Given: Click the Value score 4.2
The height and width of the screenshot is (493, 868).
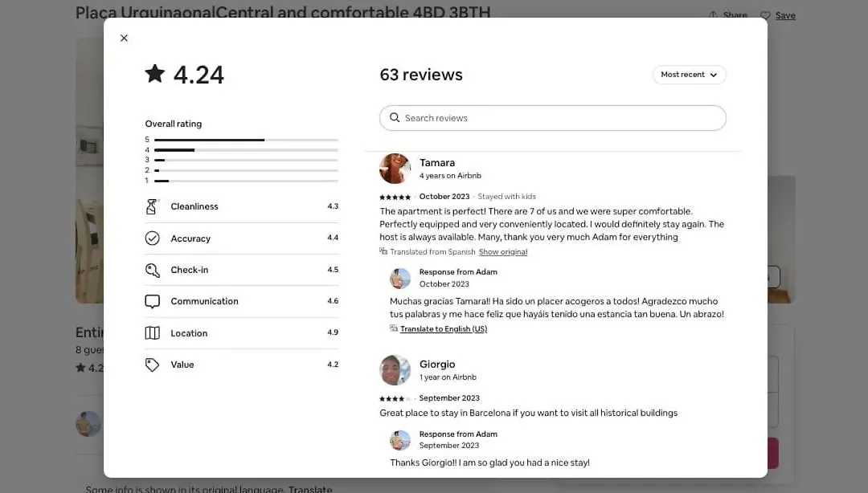Looking at the screenshot, I should point(332,364).
